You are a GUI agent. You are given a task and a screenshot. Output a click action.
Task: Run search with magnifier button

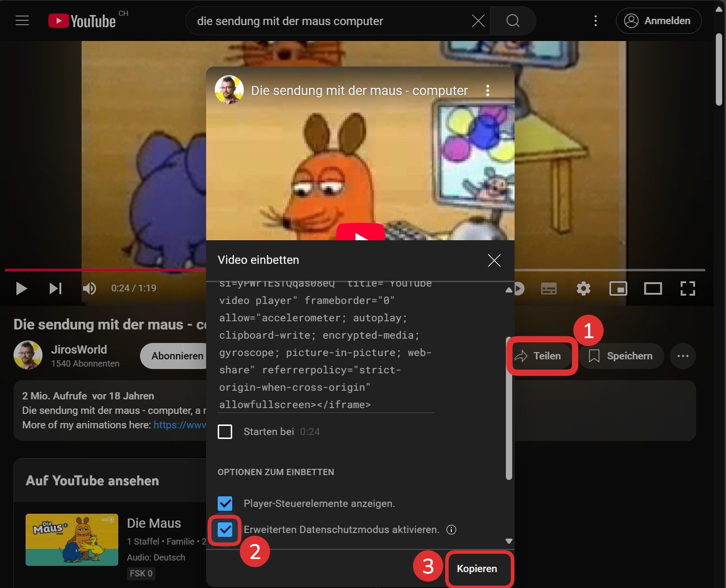click(x=513, y=21)
